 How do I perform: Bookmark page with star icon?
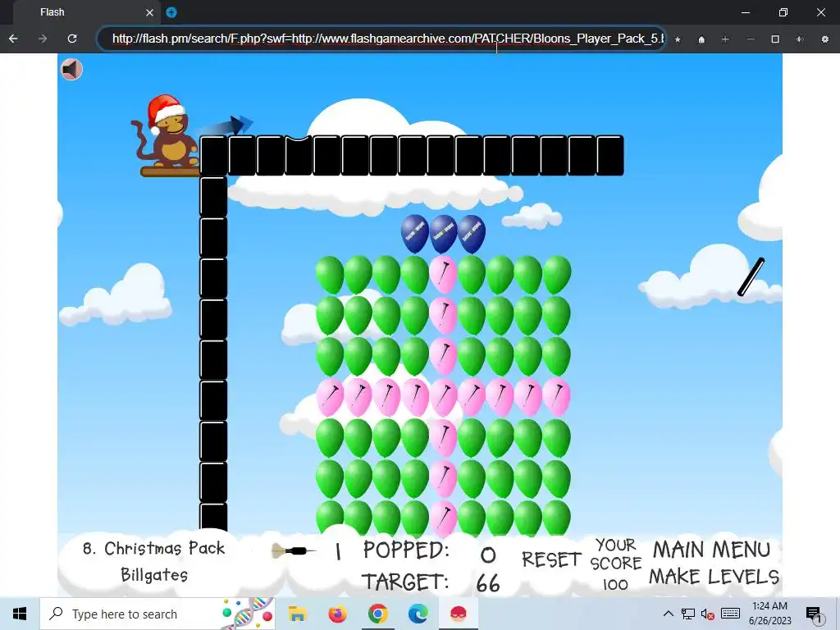pos(678,39)
